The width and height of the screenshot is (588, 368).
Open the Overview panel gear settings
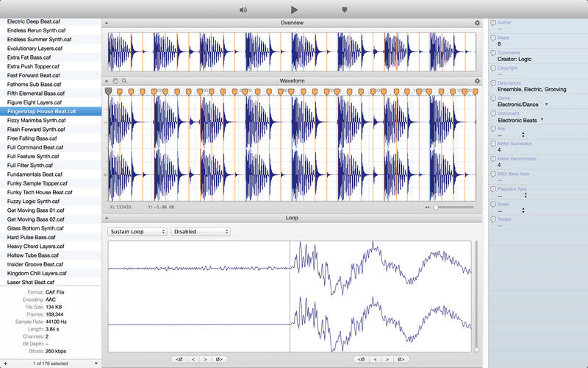point(477,23)
